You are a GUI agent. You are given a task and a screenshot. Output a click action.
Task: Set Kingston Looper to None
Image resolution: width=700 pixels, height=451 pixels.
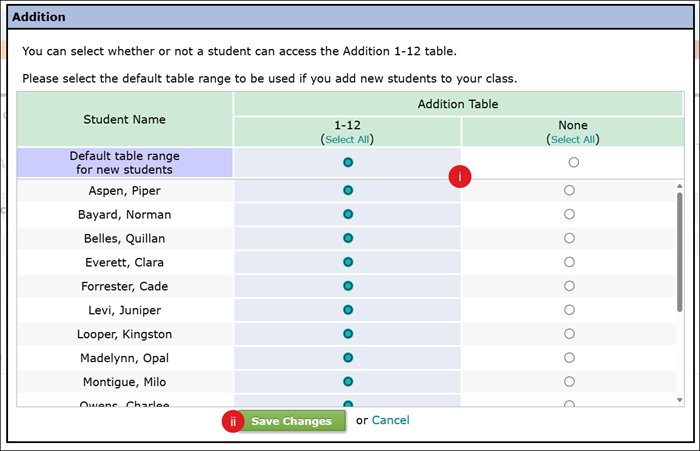pyautogui.click(x=569, y=334)
